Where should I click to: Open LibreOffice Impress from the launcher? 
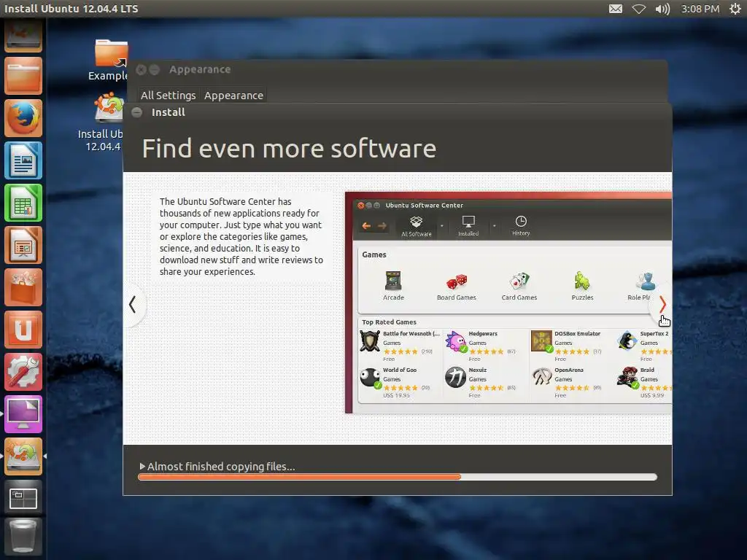pyautogui.click(x=23, y=245)
